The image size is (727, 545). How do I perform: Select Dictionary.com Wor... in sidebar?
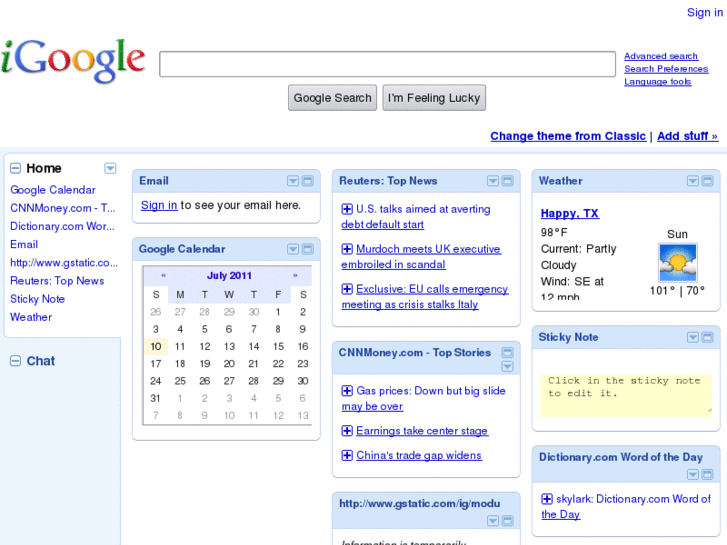[62, 226]
